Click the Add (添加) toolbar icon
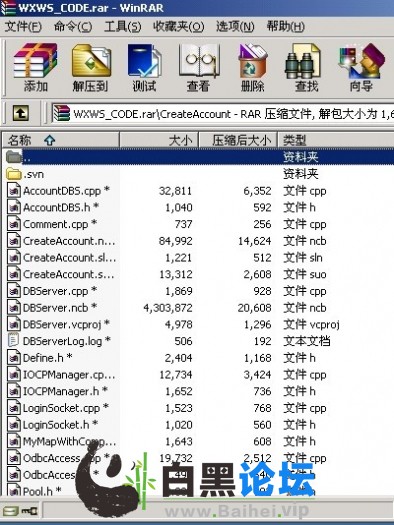This screenshot has height=525, width=394. coord(35,68)
